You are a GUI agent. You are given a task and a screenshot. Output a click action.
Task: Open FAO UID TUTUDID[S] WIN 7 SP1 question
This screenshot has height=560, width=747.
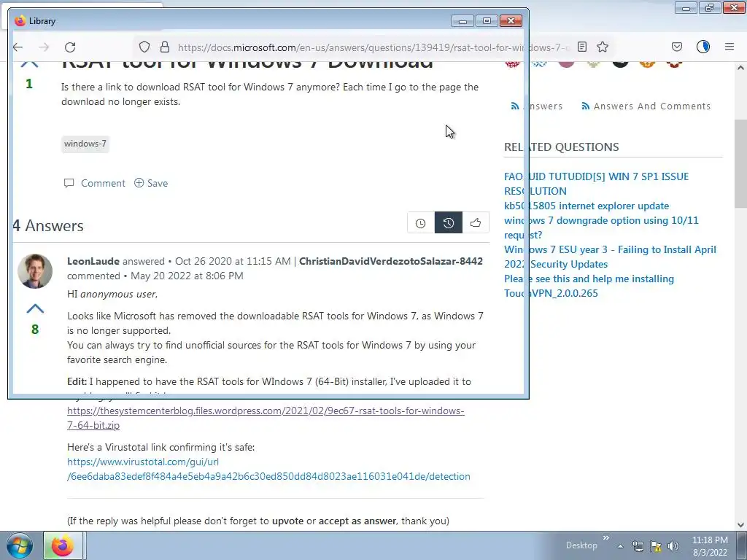597,184
